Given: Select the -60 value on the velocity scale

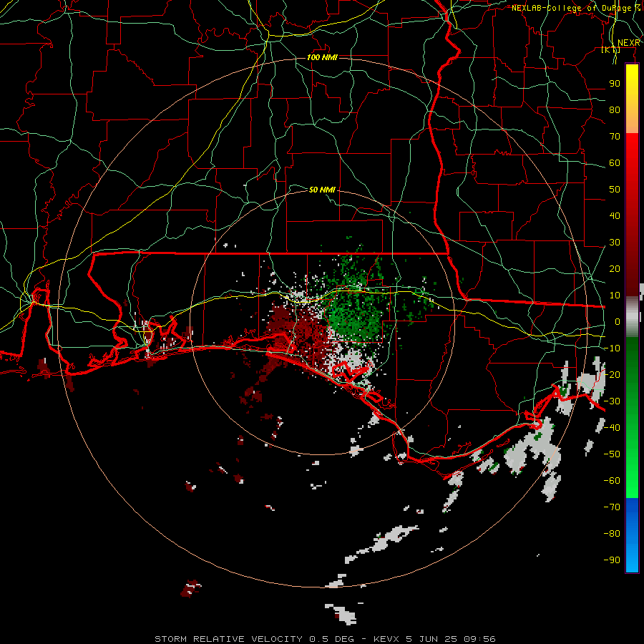Looking at the screenshot, I should [x=612, y=481].
